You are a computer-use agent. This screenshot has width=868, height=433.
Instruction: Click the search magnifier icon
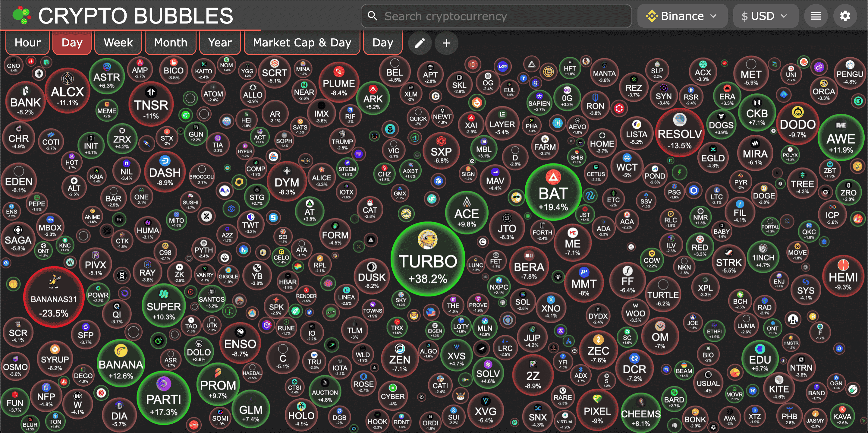pos(372,16)
